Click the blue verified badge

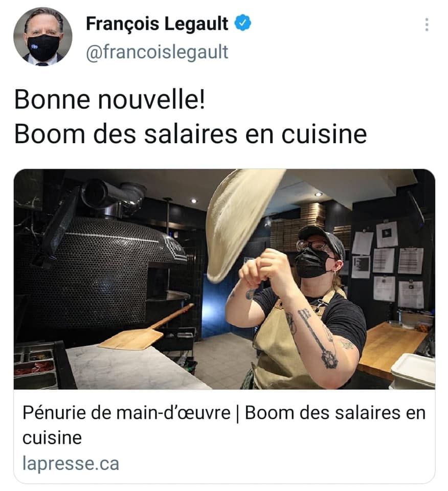[x=243, y=24]
